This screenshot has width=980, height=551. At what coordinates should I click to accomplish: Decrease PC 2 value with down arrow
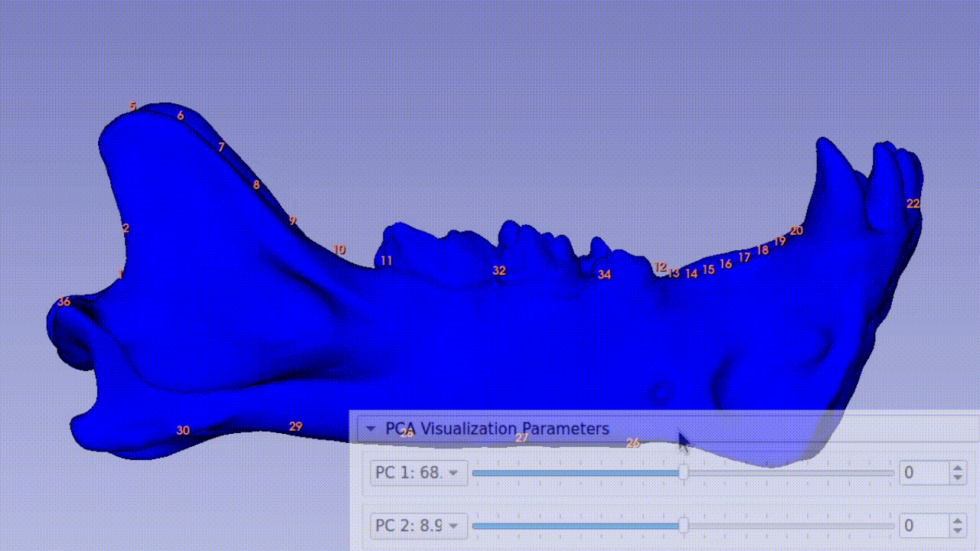click(957, 531)
